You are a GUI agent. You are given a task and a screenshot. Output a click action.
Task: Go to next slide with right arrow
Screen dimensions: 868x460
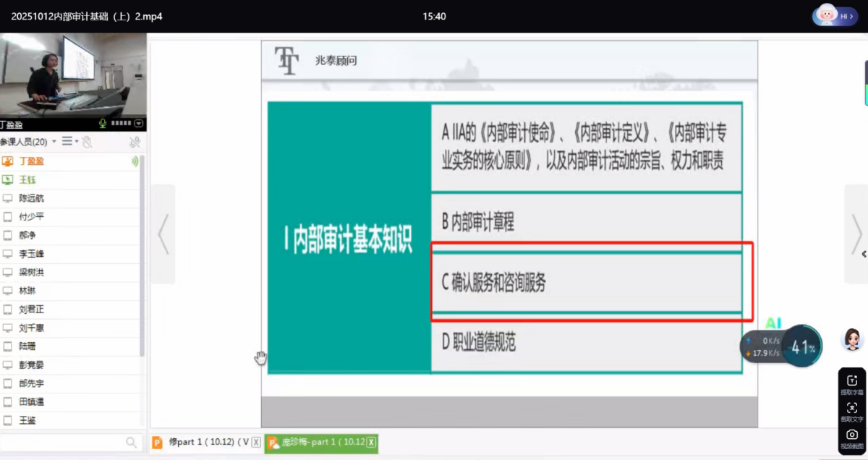coord(856,234)
